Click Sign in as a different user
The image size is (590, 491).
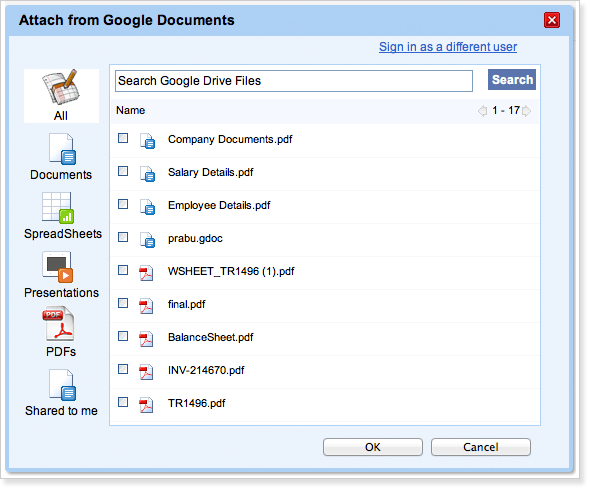(x=448, y=47)
